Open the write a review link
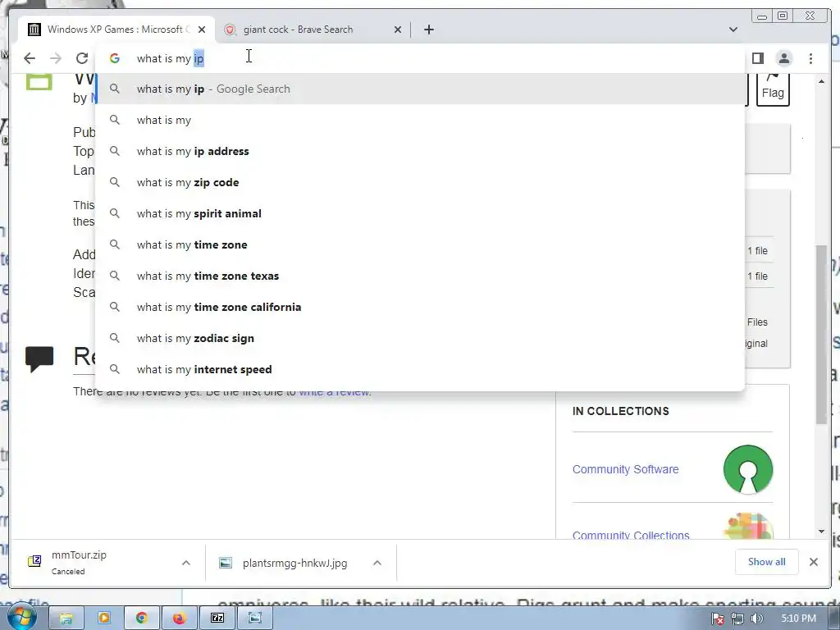The width and height of the screenshot is (840, 630). [335, 391]
